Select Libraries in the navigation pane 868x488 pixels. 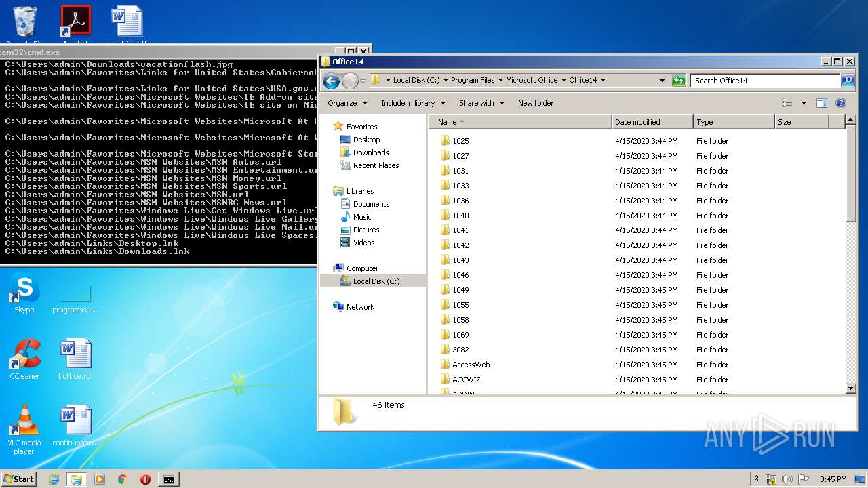359,191
